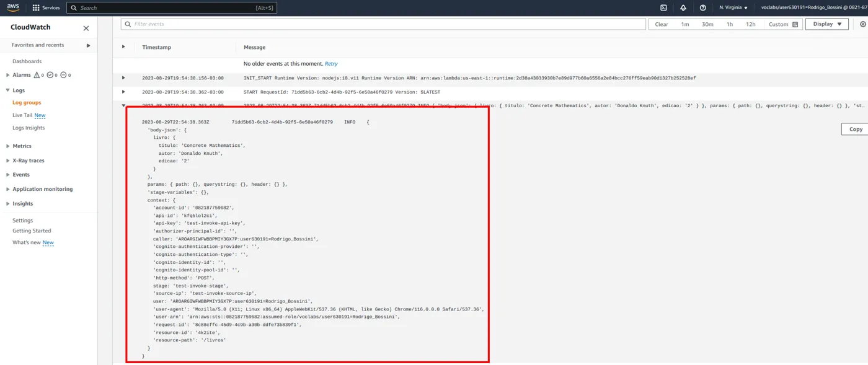The image size is (868, 365).
Task: Focus the Filter events field
Action: [383, 24]
